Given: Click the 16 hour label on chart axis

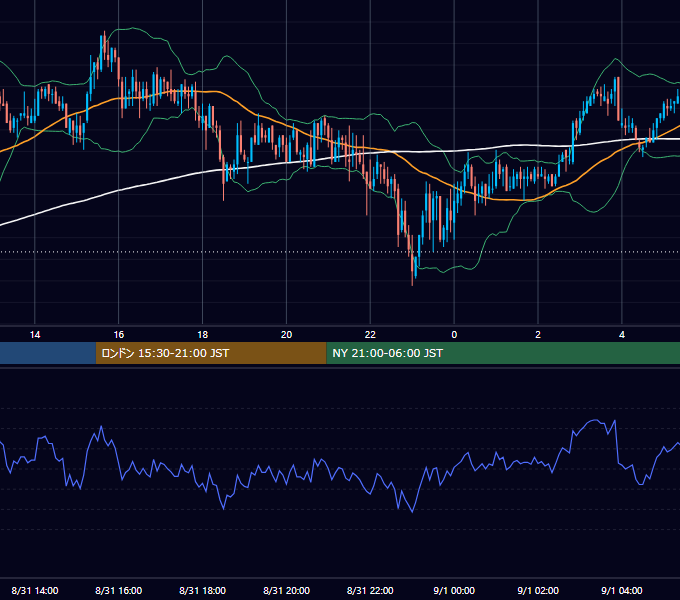Looking at the screenshot, I should (118, 335).
